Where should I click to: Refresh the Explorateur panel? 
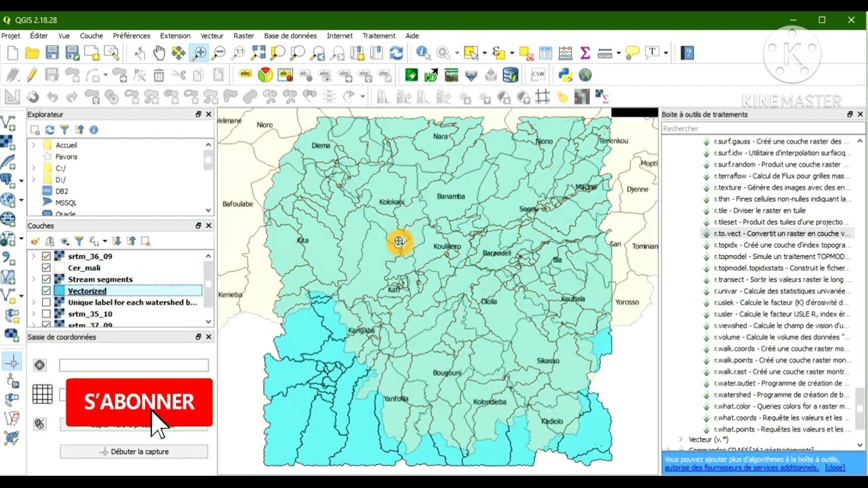[x=50, y=129]
